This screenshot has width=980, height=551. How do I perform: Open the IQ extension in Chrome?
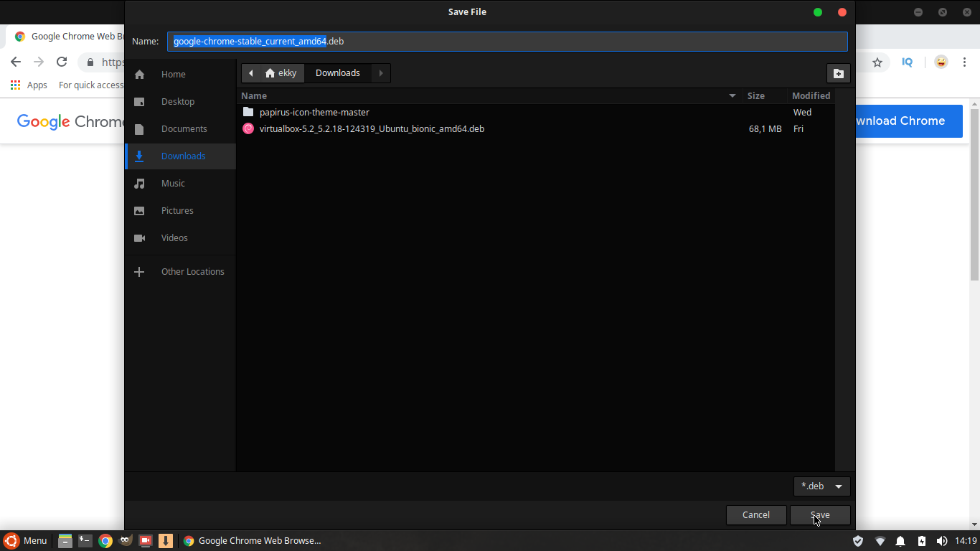pyautogui.click(x=907, y=62)
